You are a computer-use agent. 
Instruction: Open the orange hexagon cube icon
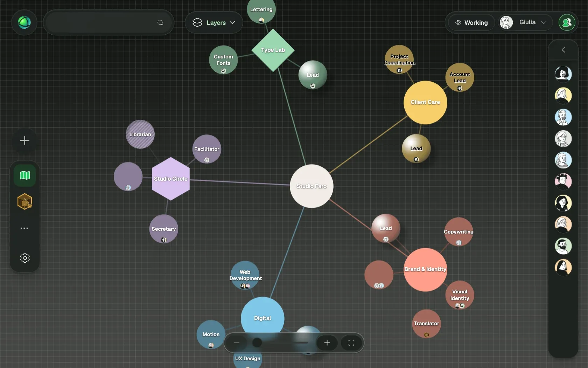(x=25, y=202)
